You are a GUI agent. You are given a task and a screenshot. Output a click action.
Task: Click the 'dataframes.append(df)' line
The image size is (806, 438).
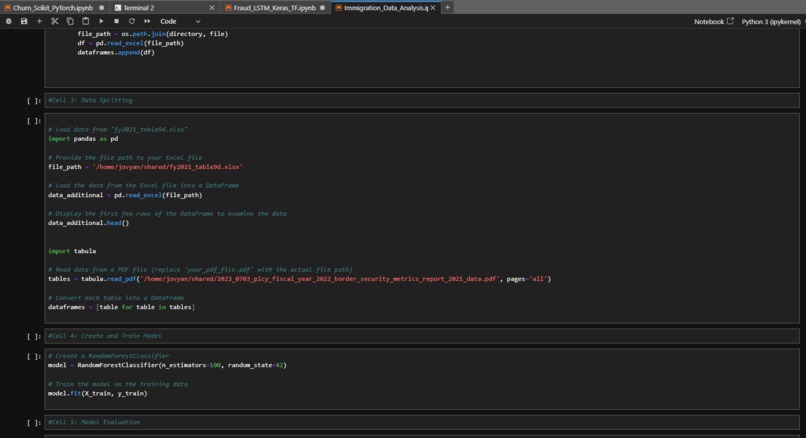coord(116,52)
